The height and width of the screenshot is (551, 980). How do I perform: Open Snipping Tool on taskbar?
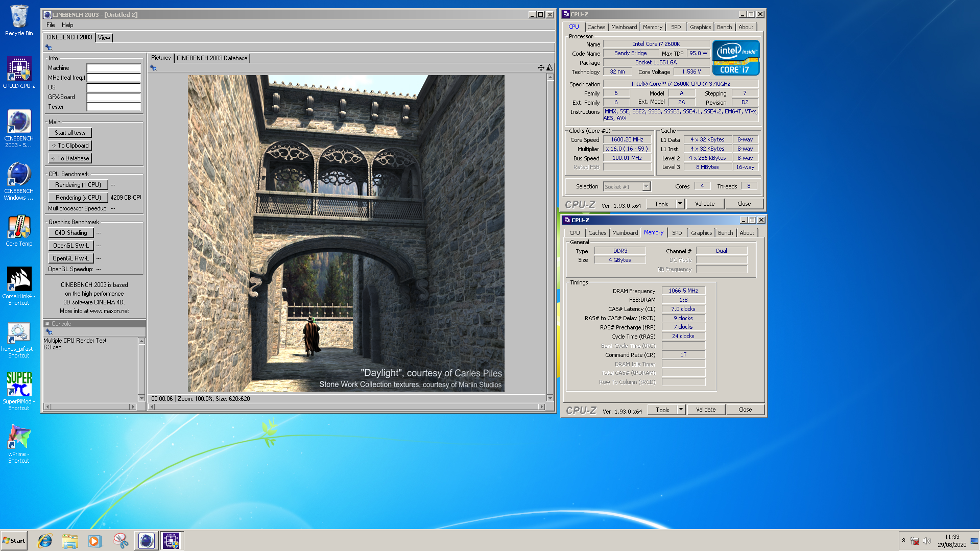[x=121, y=541]
